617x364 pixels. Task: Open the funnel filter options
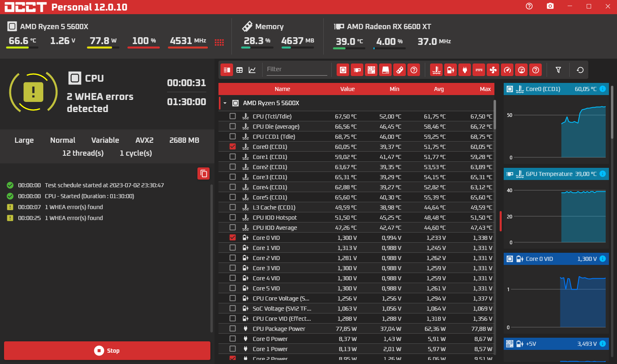tap(558, 70)
